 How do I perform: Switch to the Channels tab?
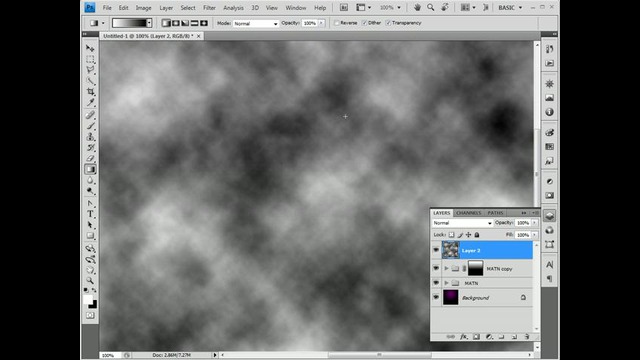469,213
